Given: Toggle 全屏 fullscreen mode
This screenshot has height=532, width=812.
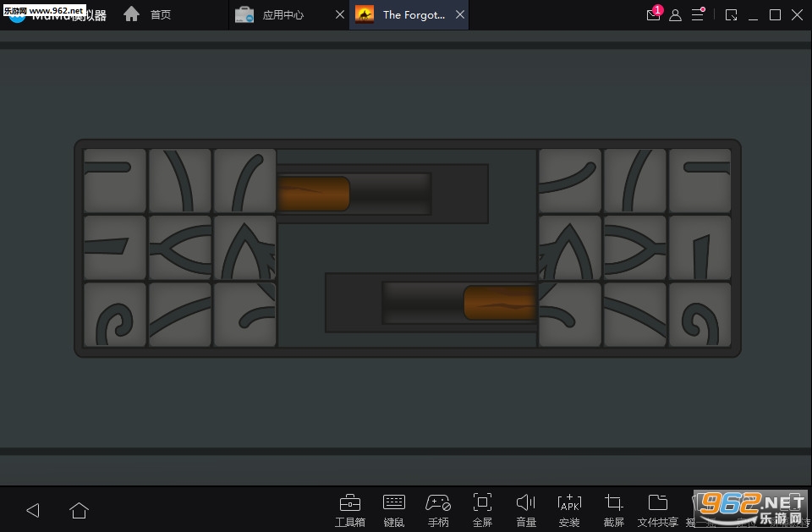Looking at the screenshot, I should pos(482,510).
